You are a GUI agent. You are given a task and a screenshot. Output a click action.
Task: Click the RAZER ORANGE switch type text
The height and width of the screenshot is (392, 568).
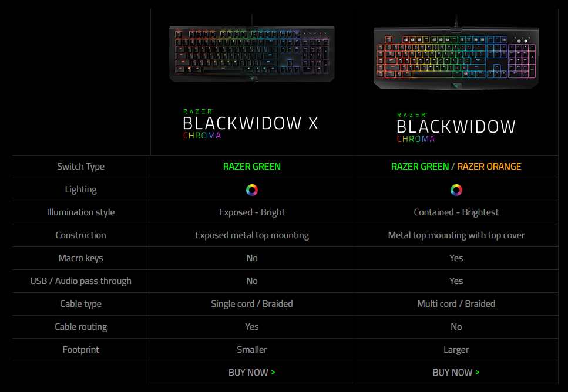489,167
